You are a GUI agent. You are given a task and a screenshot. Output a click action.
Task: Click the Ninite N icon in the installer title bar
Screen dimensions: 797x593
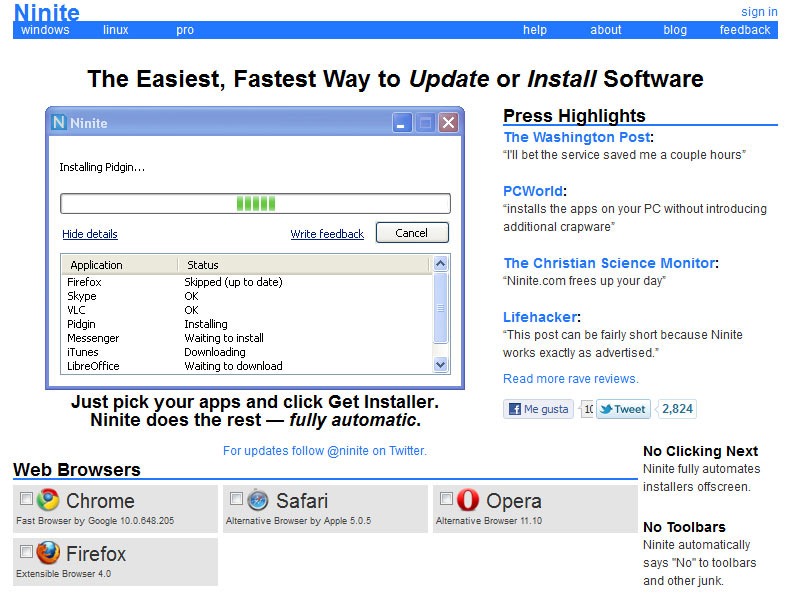[60, 123]
